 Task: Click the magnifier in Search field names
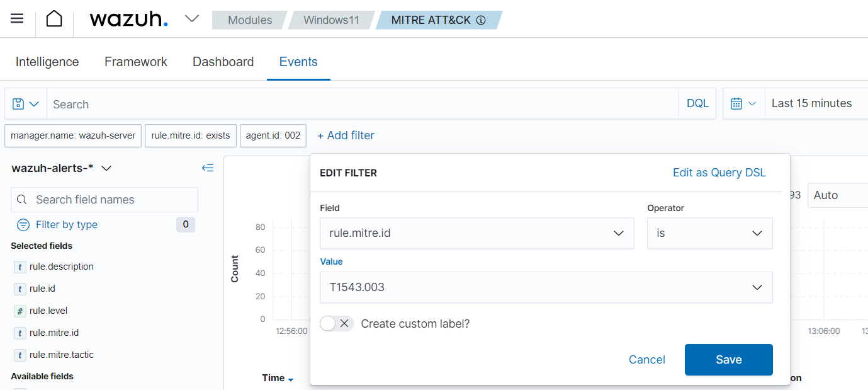(22, 199)
